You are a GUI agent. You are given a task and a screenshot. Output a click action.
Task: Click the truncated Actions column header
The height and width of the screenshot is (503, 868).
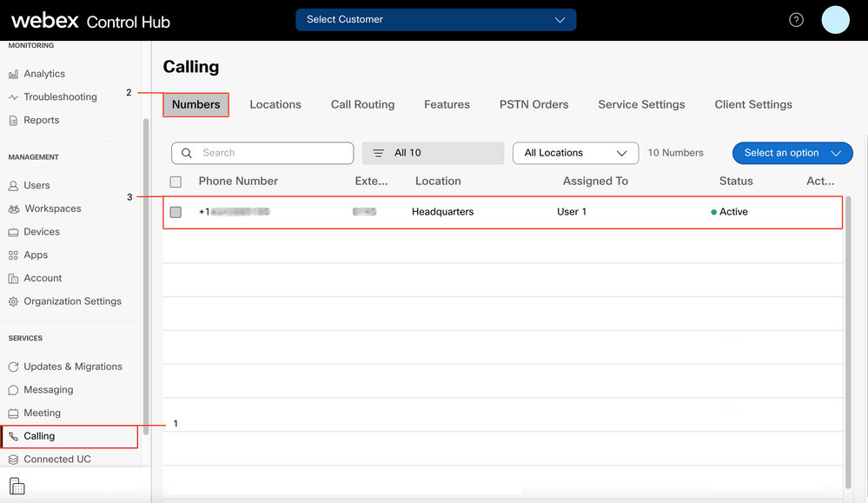click(820, 181)
